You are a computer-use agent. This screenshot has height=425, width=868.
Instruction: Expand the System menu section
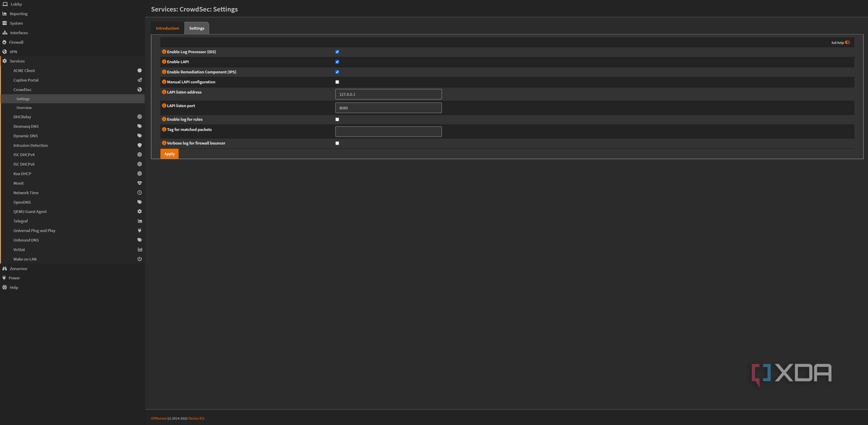tap(72, 23)
